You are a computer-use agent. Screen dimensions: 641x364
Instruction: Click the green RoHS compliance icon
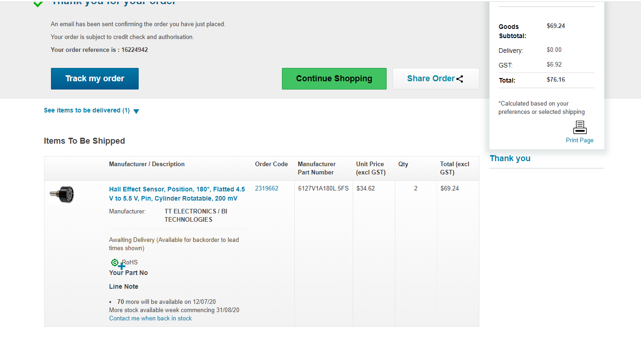coord(114,263)
